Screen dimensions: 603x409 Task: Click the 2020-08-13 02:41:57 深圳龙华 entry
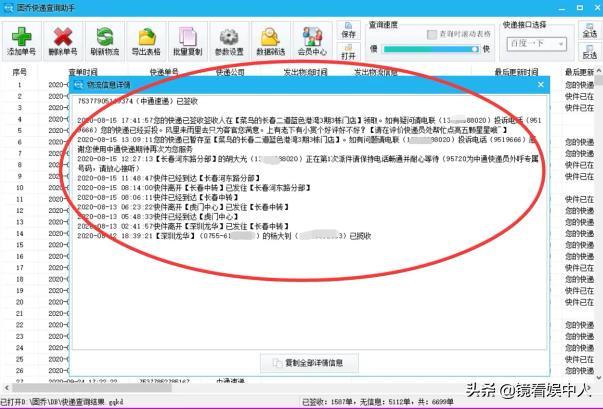click(x=183, y=226)
